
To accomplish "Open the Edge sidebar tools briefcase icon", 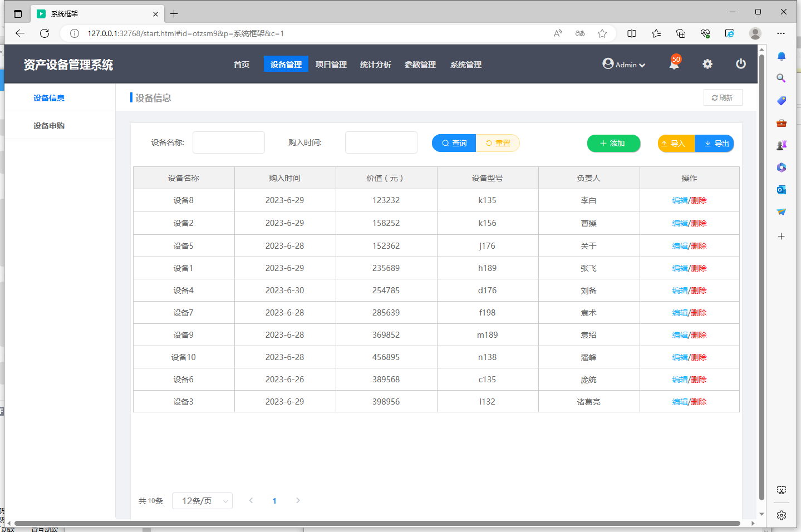I will (x=782, y=123).
